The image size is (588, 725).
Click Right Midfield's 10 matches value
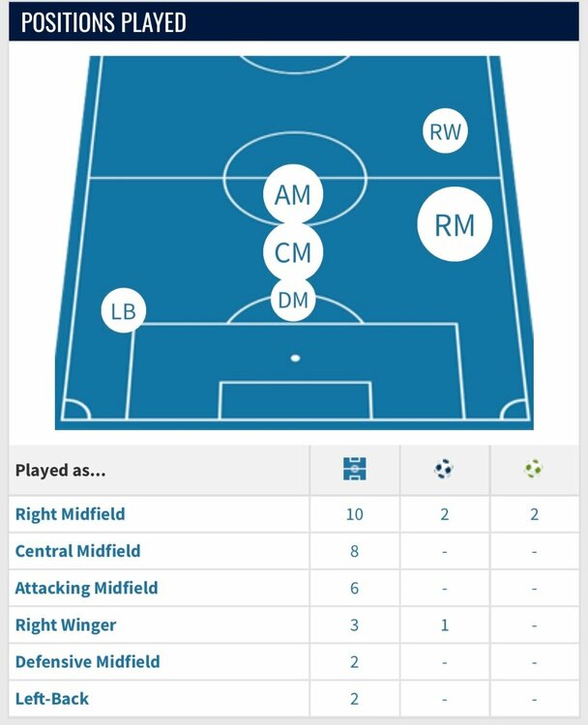pyautogui.click(x=354, y=514)
